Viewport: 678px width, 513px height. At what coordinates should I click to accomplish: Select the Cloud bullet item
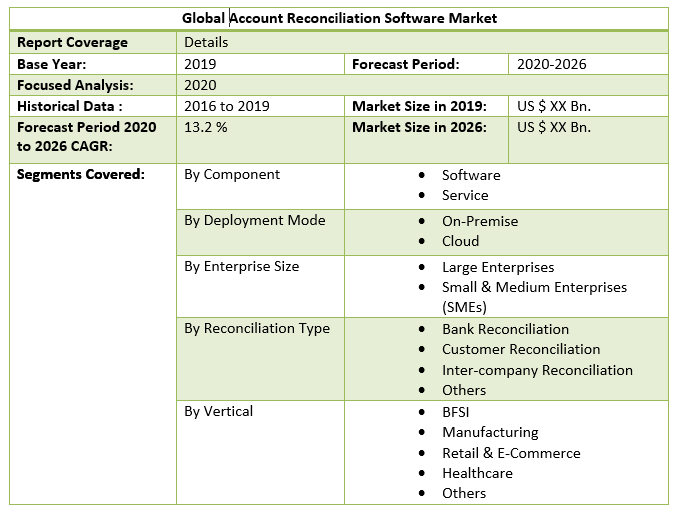460,241
